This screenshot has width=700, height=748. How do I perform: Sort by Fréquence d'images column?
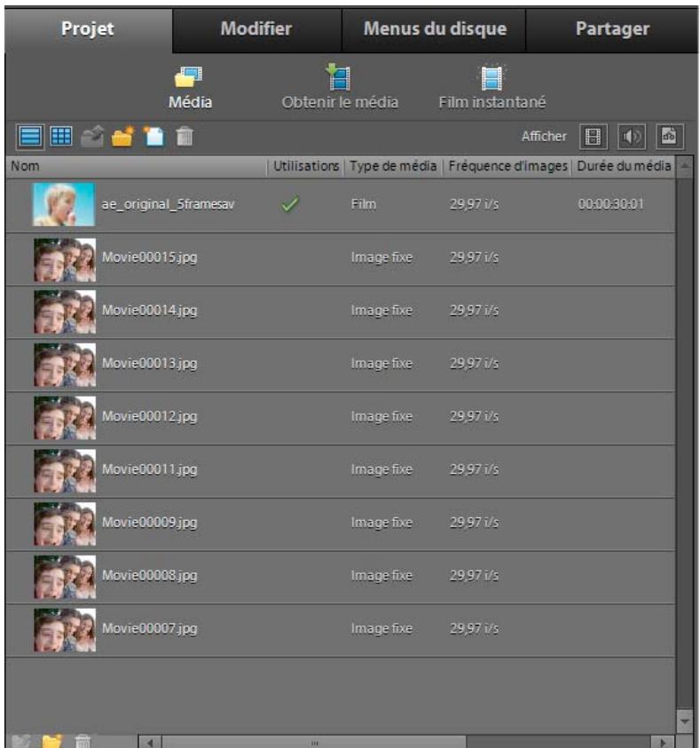coord(507,167)
